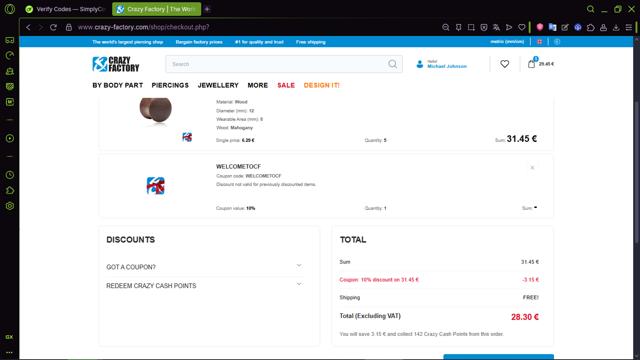The height and width of the screenshot is (360, 640).
Task: Open the send/flow arrow icon
Action: [x=509, y=27]
